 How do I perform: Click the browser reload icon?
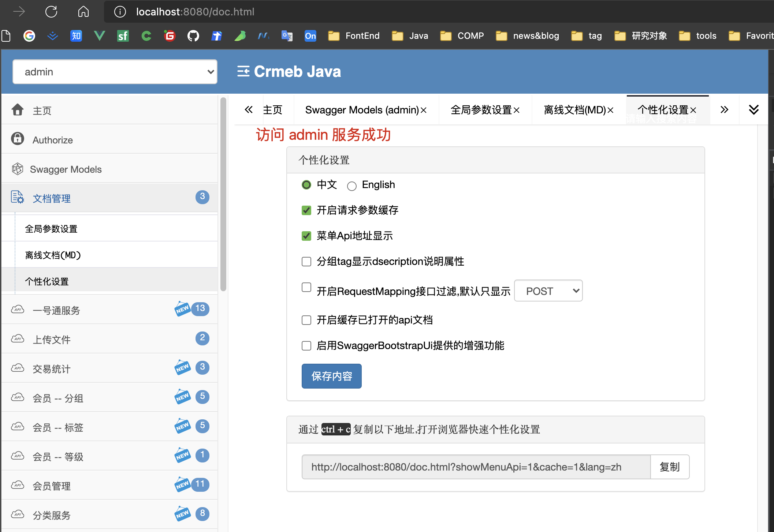(x=51, y=11)
